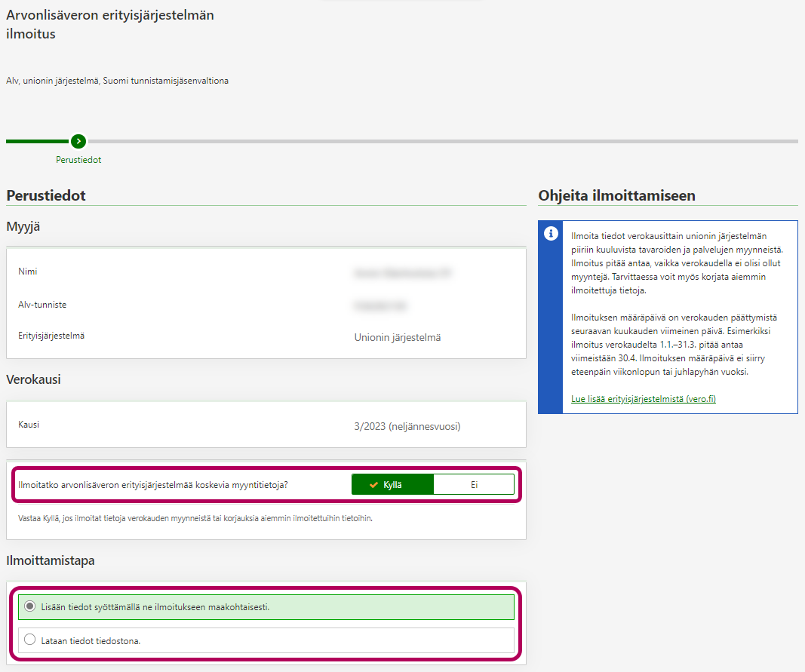Click the Kausi value '3/2023 (neljännesvuosi)'

point(407,426)
